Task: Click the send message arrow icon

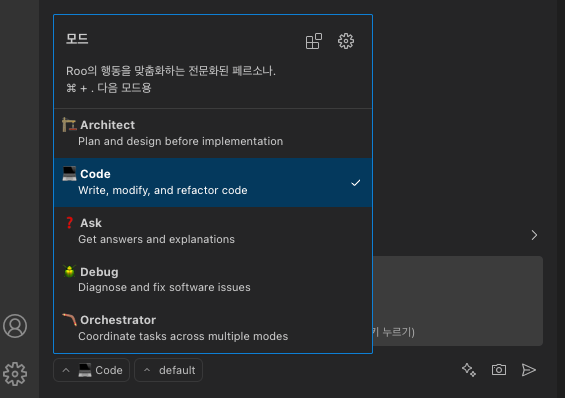Action: pyautogui.click(x=529, y=370)
